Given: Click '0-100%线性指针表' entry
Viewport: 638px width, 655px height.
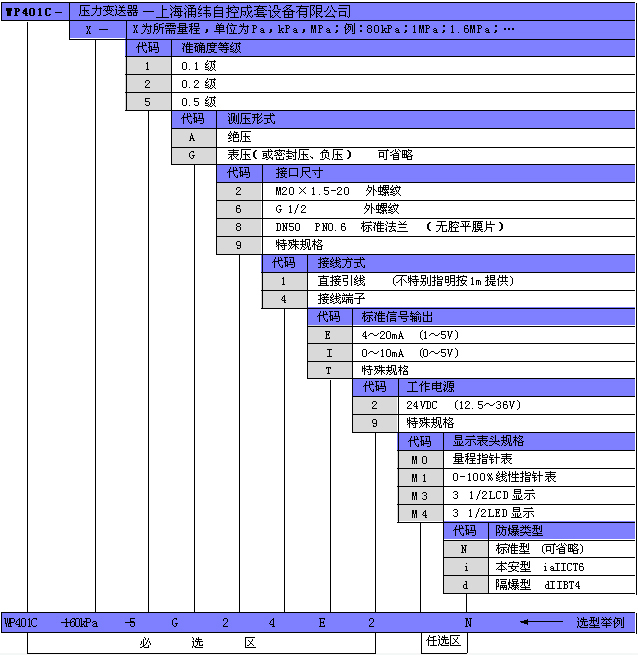Looking at the screenshot, I should [x=504, y=477].
